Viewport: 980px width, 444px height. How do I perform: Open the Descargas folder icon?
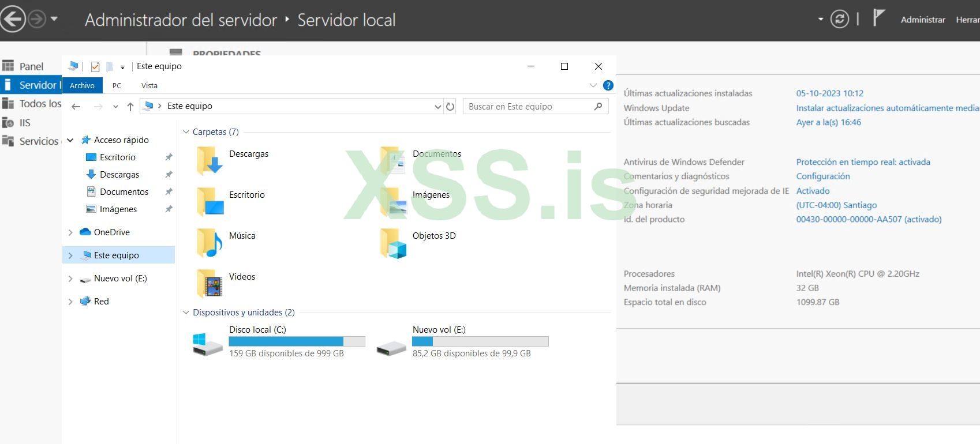click(210, 160)
